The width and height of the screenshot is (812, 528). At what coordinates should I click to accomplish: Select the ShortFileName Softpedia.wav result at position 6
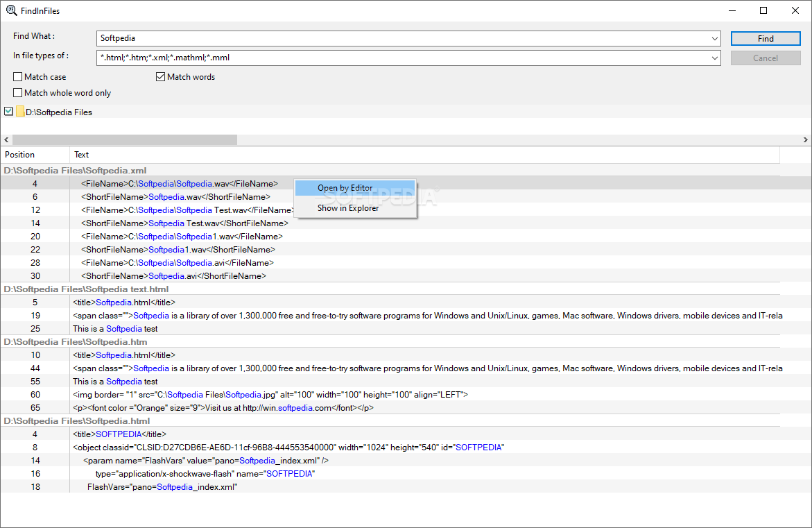pos(406,197)
